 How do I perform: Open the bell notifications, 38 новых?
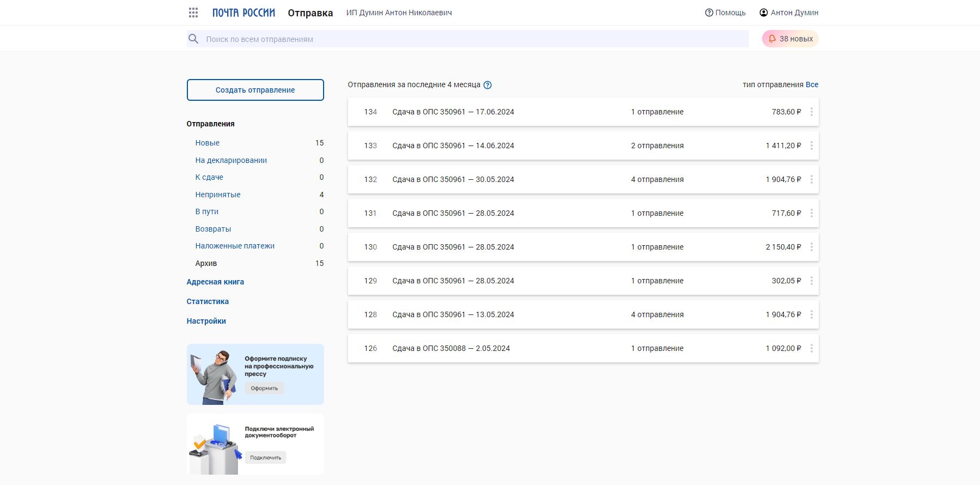tap(790, 39)
